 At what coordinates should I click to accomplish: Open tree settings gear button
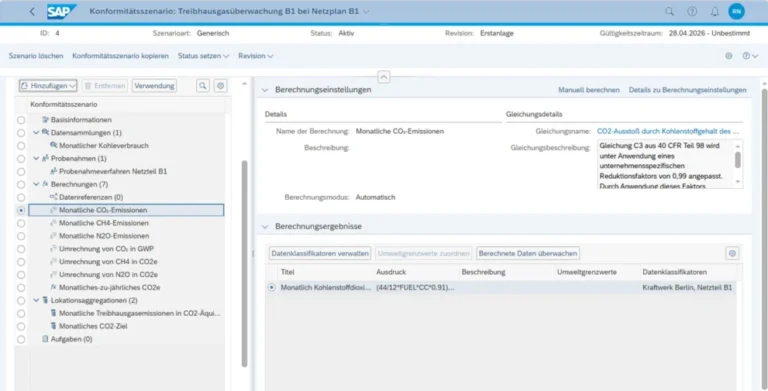[x=221, y=86]
